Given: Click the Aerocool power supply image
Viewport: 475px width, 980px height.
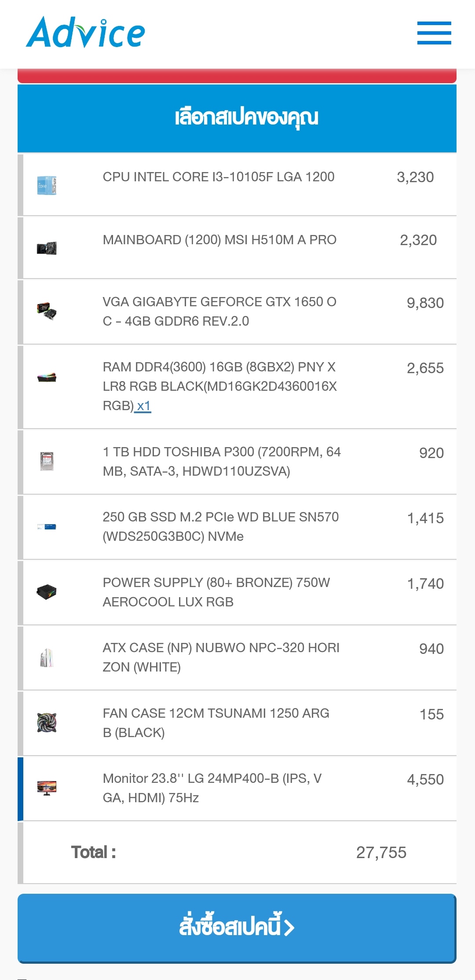Looking at the screenshot, I should pyautogui.click(x=47, y=592).
